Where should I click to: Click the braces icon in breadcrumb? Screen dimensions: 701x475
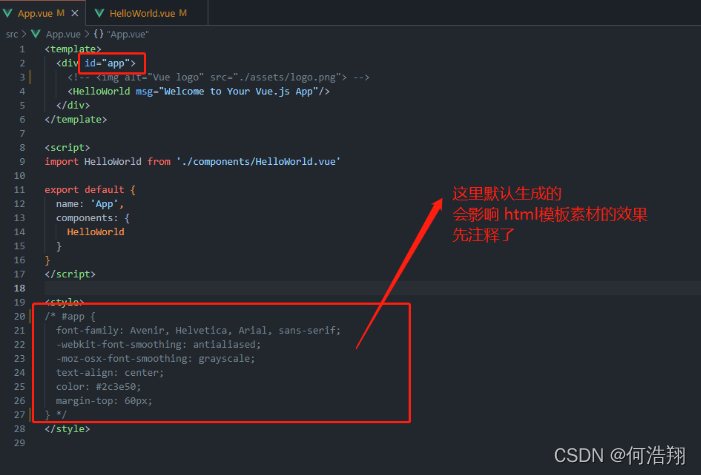coord(98,34)
